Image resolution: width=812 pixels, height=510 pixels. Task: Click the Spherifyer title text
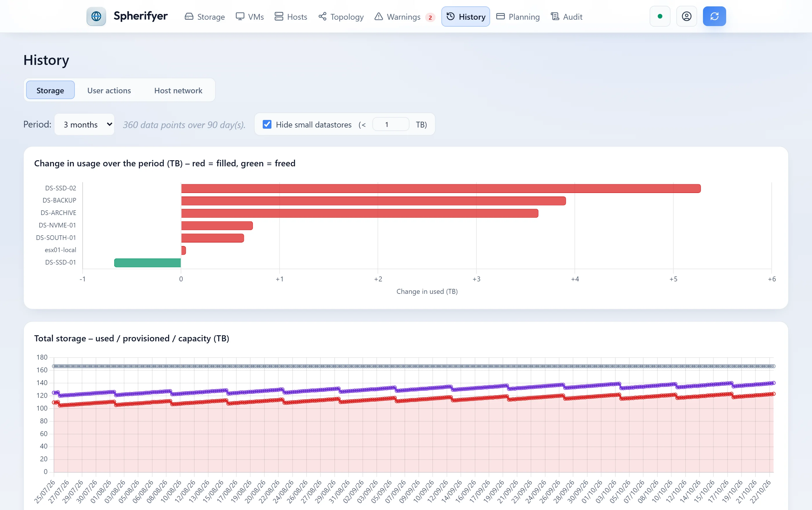[141, 16]
